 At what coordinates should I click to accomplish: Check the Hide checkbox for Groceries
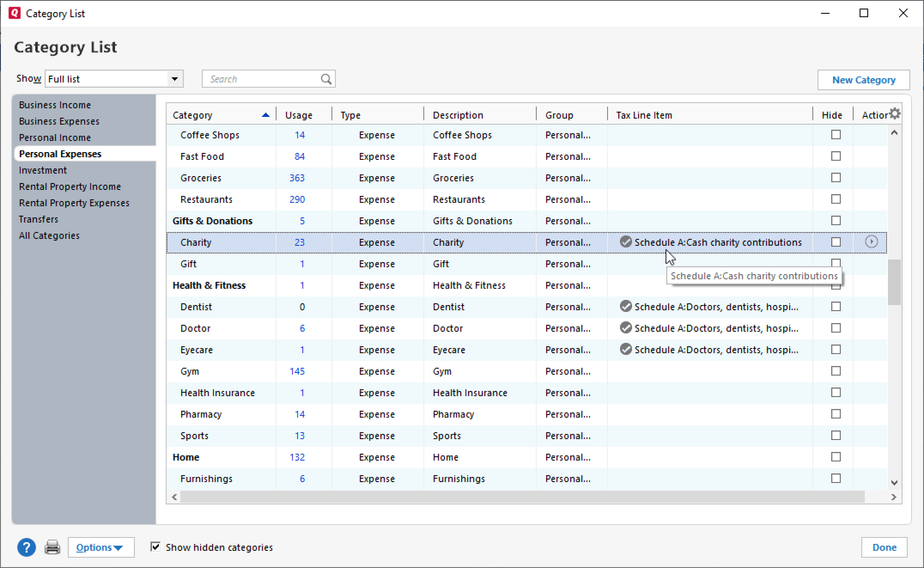tap(835, 177)
